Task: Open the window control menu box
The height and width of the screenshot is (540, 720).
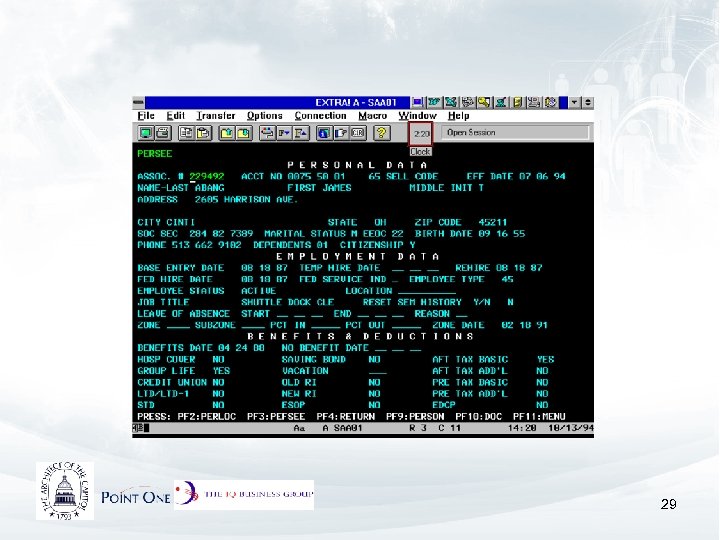Action: [138, 102]
